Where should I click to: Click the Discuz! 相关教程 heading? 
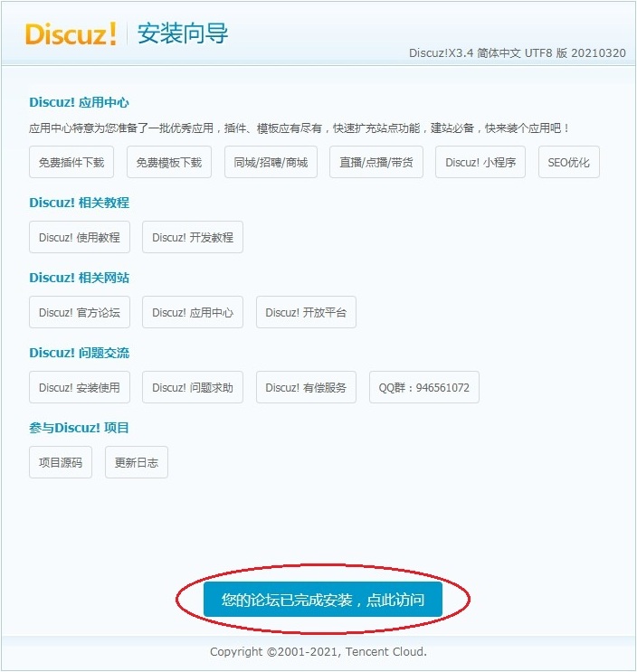79,203
